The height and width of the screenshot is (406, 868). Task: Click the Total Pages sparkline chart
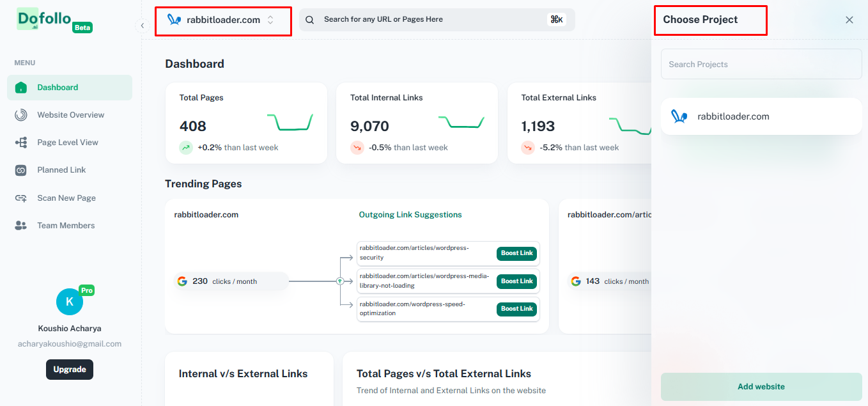(290, 121)
